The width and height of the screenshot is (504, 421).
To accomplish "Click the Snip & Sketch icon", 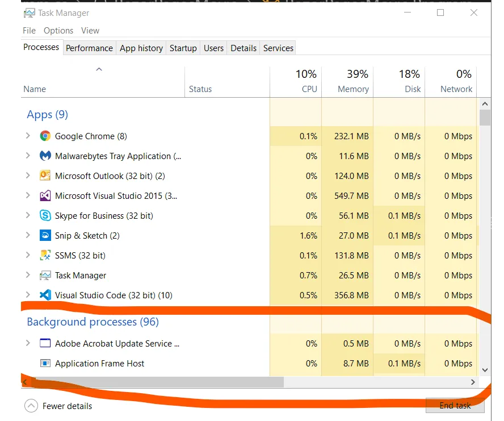I will point(45,236).
